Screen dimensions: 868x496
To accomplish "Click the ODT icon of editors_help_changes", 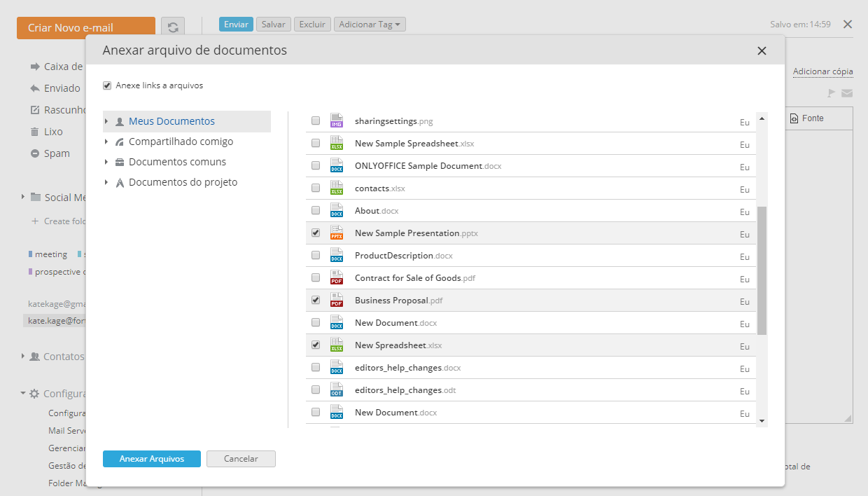I will pos(337,390).
